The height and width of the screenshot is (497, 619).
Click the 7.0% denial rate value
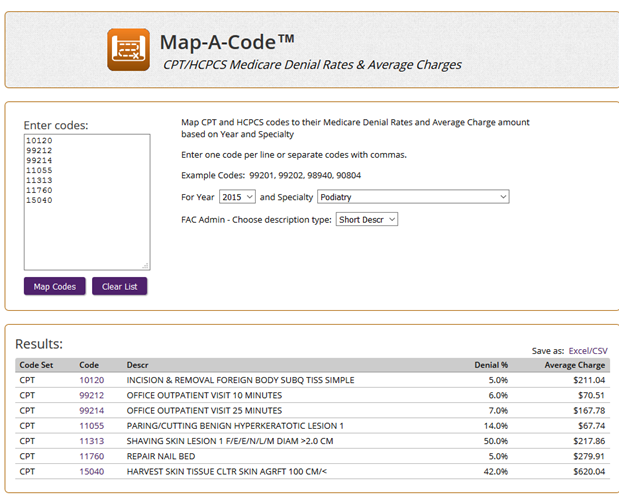pos(498,411)
